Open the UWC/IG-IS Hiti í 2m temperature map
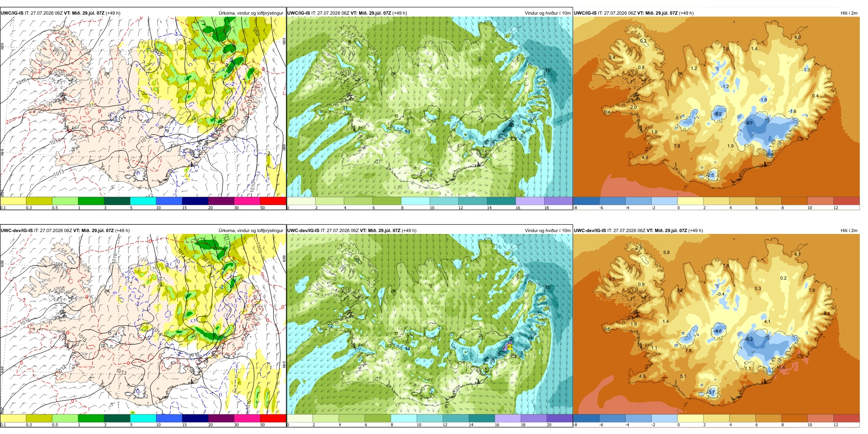868x434 pixels. click(x=716, y=107)
